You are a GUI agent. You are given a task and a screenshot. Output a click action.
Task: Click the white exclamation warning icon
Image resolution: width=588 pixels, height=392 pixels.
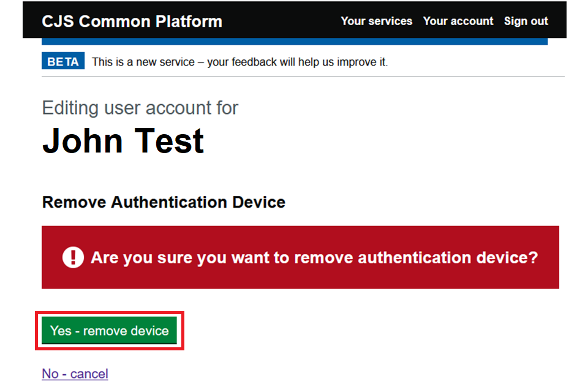(x=73, y=257)
